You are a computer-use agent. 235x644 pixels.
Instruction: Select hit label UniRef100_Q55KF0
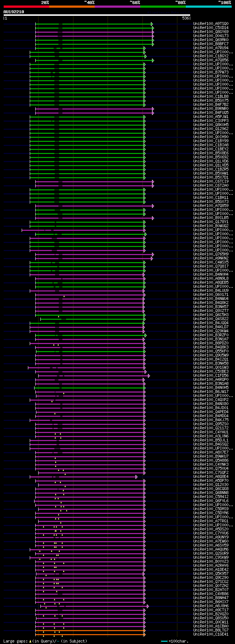211,351
